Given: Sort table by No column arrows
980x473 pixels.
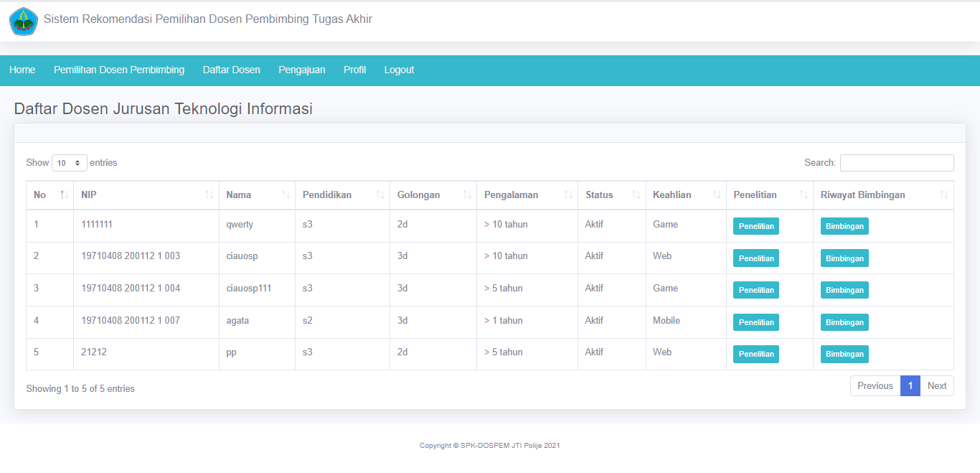Looking at the screenshot, I should pos(63,195).
